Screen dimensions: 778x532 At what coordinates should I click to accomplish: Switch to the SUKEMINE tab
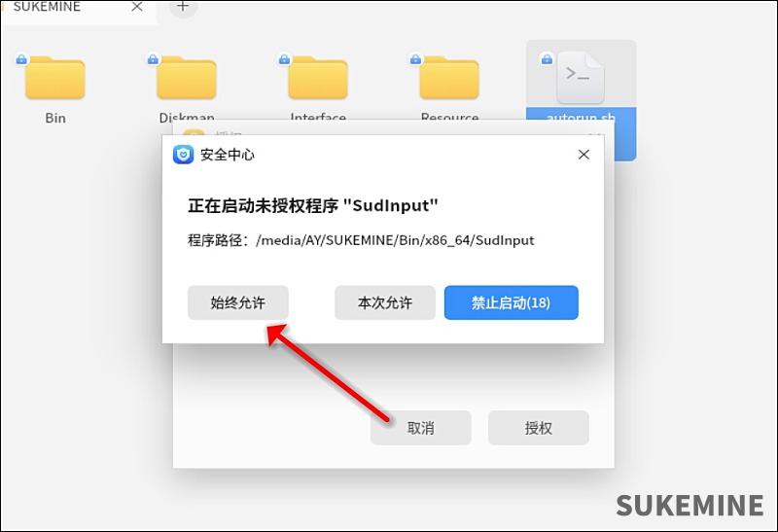click(x=58, y=8)
